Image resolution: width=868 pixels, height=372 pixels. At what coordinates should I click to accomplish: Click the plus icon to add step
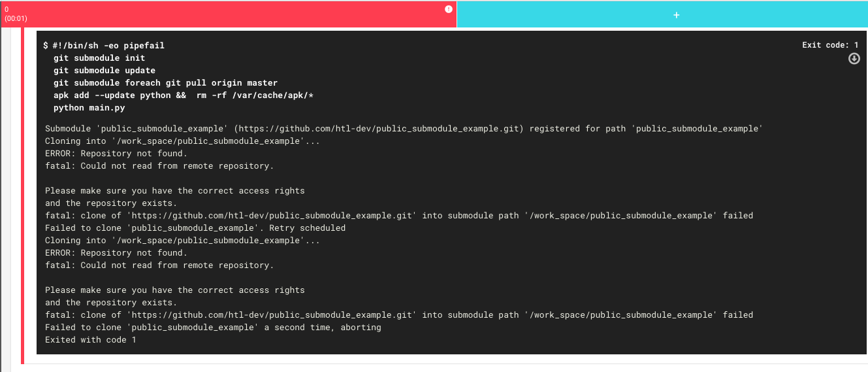point(676,14)
